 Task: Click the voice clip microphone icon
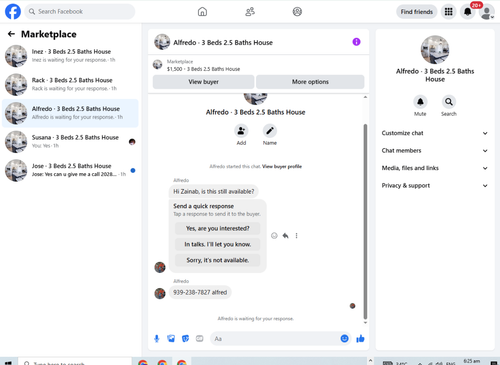tap(157, 339)
